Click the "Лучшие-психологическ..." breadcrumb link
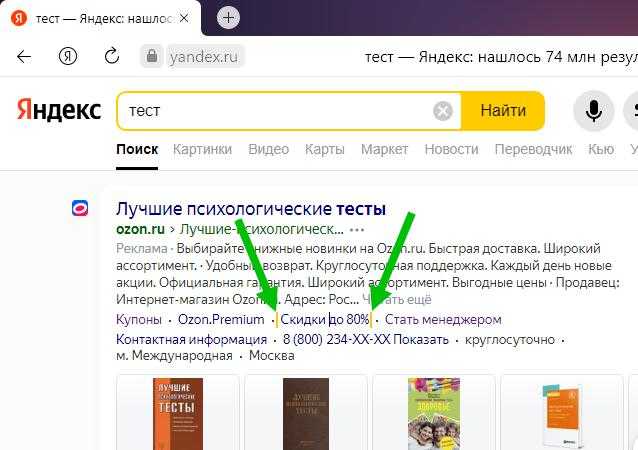638x450 pixels. pyautogui.click(x=262, y=229)
